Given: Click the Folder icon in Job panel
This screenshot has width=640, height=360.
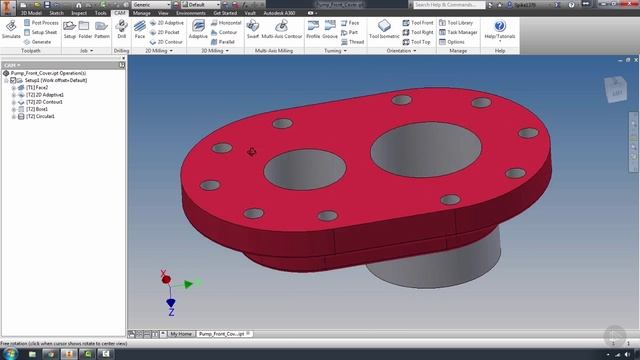Looking at the screenshot, I should click(x=85, y=29).
